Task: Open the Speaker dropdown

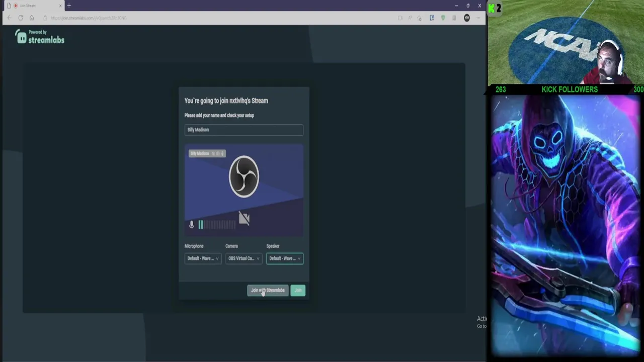Action: [x=285, y=258]
